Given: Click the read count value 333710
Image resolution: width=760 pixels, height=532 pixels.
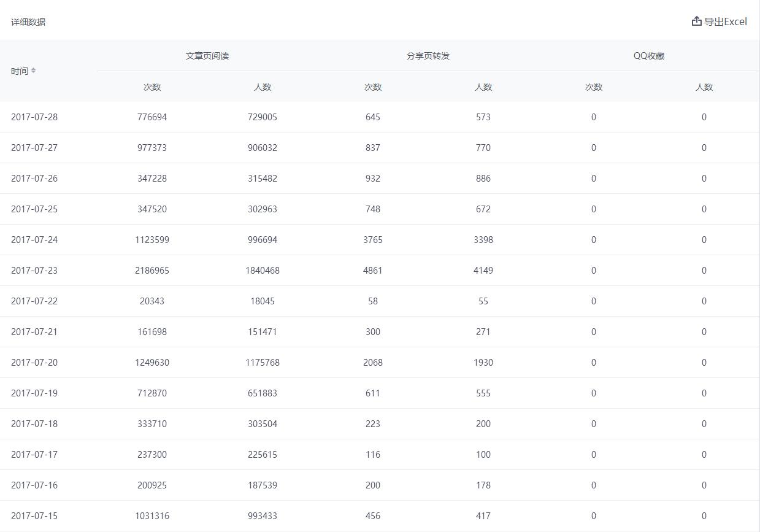Looking at the screenshot, I should [x=152, y=424].
